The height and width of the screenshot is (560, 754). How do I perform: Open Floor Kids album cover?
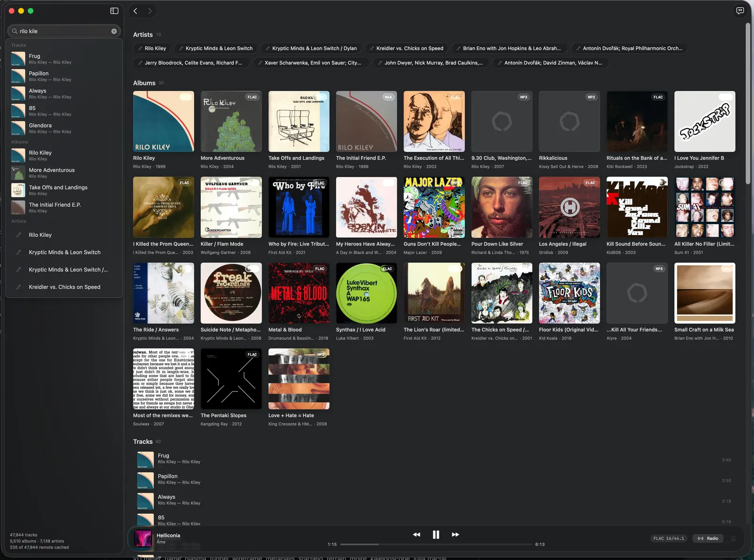click(569, 293)
